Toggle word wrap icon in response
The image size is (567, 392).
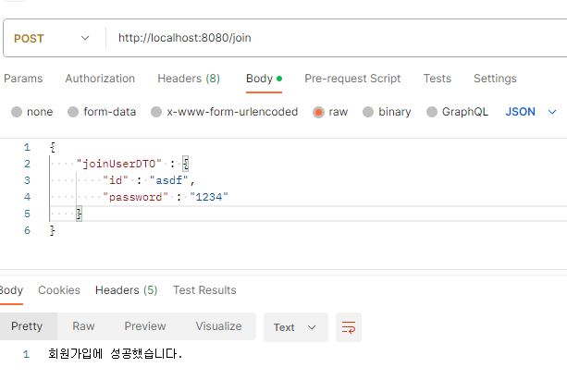(348, 327)
